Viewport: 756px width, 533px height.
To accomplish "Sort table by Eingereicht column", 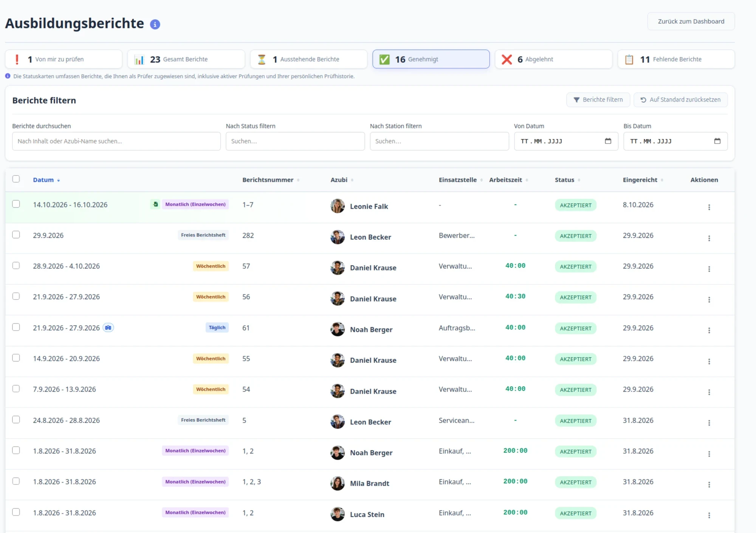I will click(643, 180).
